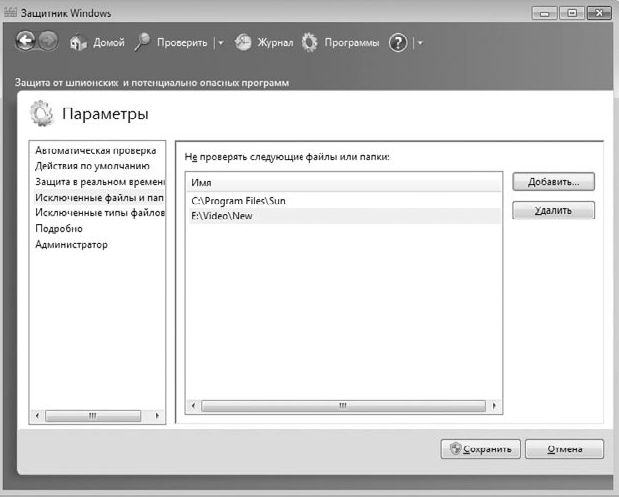
Task: Click the Forward arrow navigation icon
Action: pos(49,41)
